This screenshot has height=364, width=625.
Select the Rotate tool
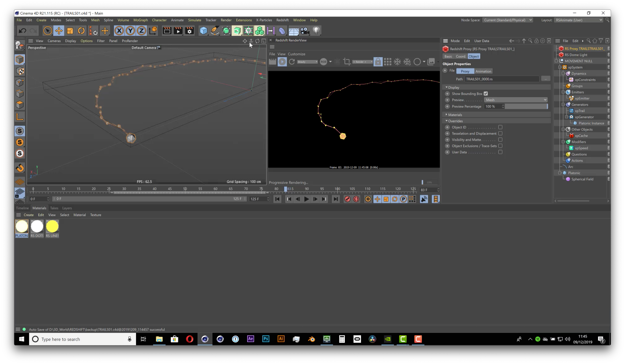pos(81,31)
